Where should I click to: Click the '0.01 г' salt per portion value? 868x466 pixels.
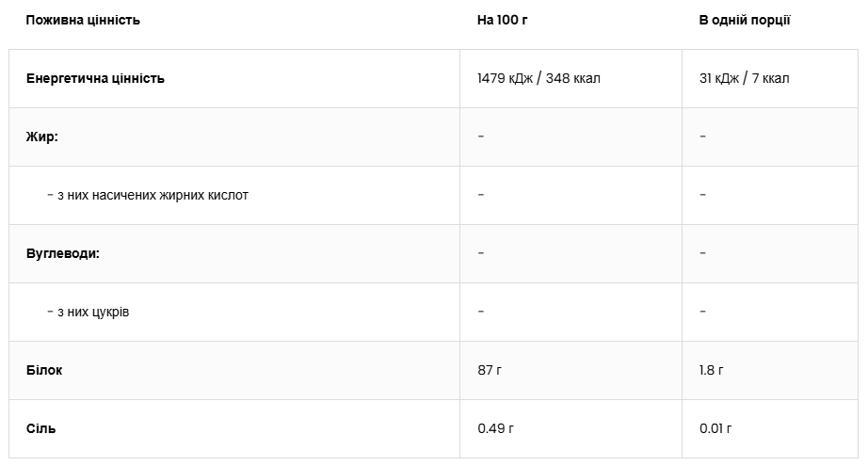(715, 428)
